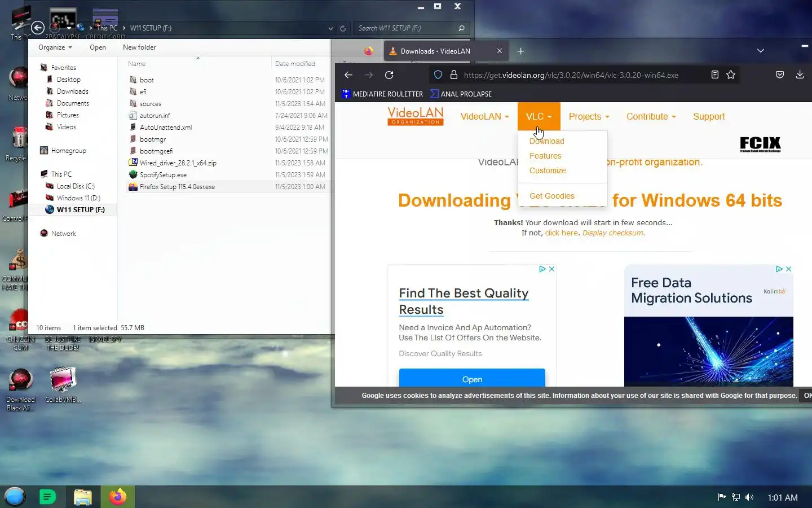Open Firefox downloads panel arrow
This screenshot has height=508, width=812.
coord(800,75)
